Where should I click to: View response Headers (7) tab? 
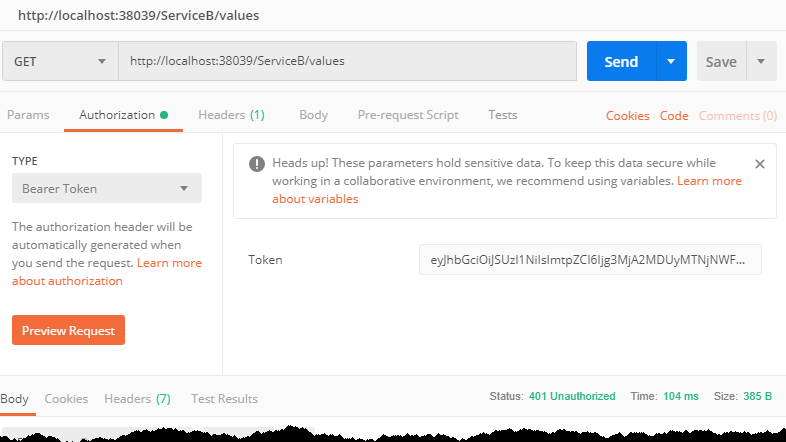pos(137,399)
